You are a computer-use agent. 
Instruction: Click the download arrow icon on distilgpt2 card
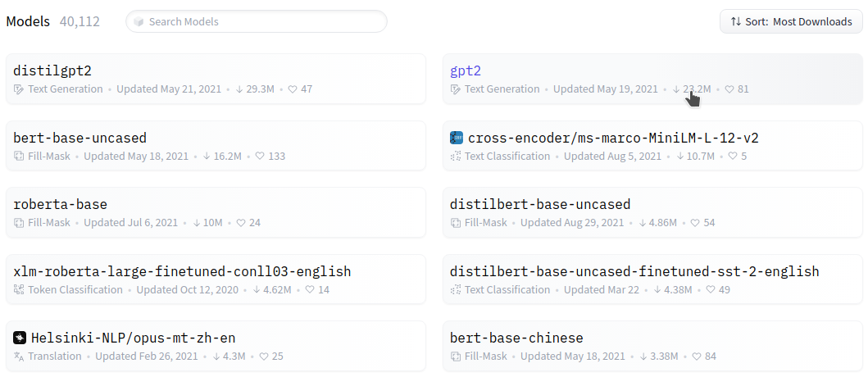click(239, 89)
